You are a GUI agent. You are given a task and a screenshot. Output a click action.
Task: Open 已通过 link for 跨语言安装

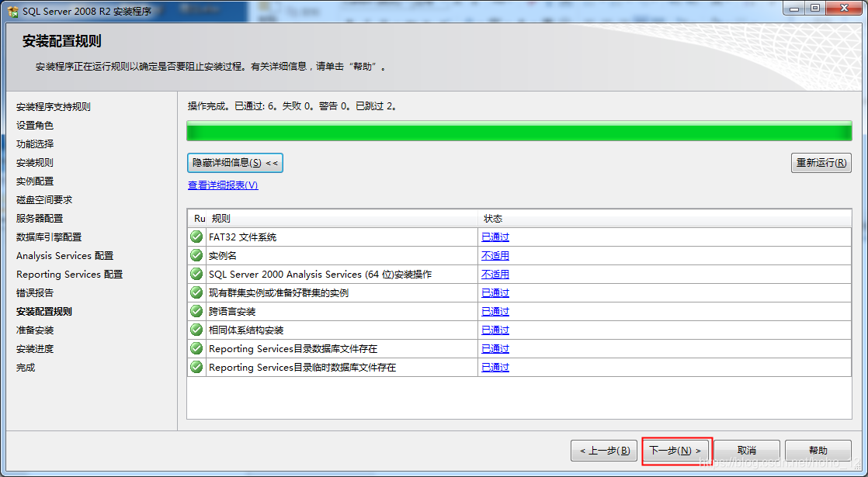pos(495,311)
